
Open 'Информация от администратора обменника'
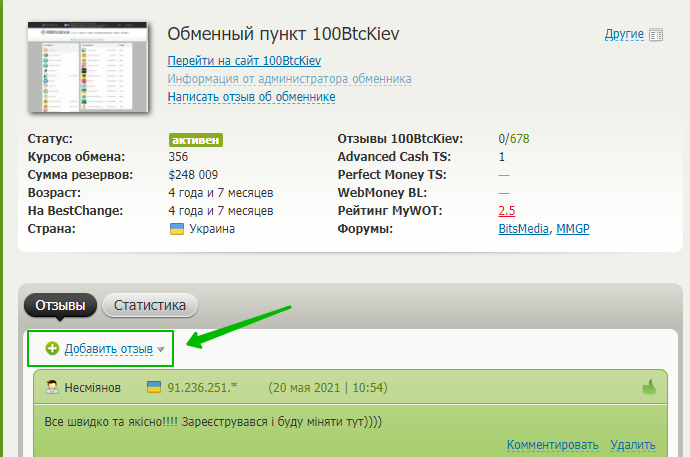coord(290,79)
